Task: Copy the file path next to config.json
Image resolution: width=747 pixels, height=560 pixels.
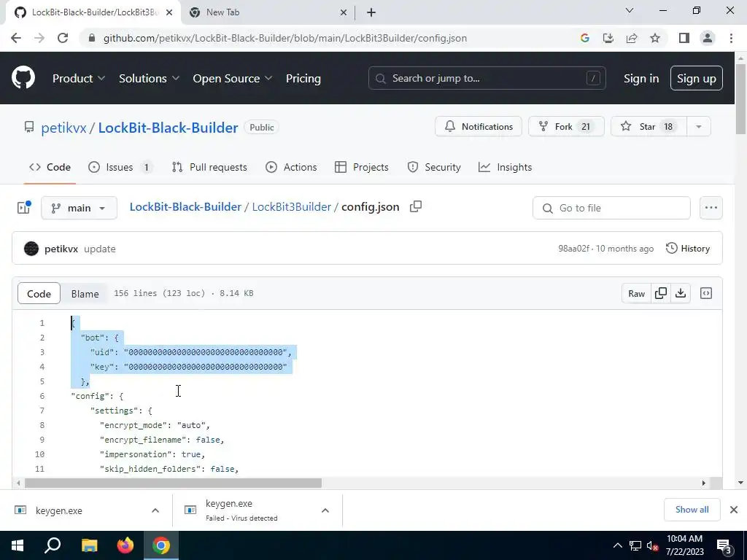Action: click(416, 206)
